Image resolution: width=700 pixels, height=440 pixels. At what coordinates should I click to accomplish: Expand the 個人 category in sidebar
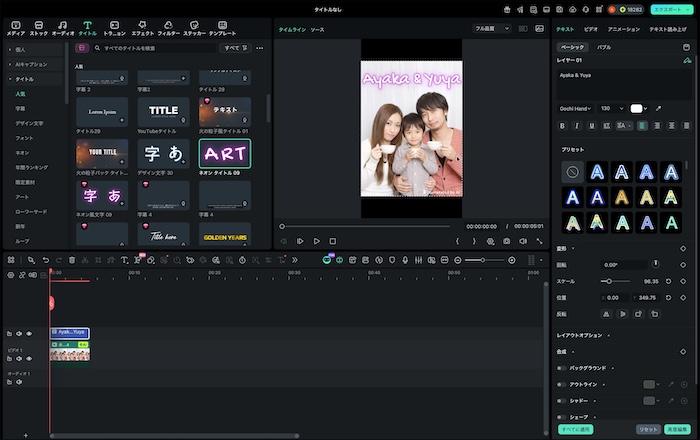coord(10,50)
